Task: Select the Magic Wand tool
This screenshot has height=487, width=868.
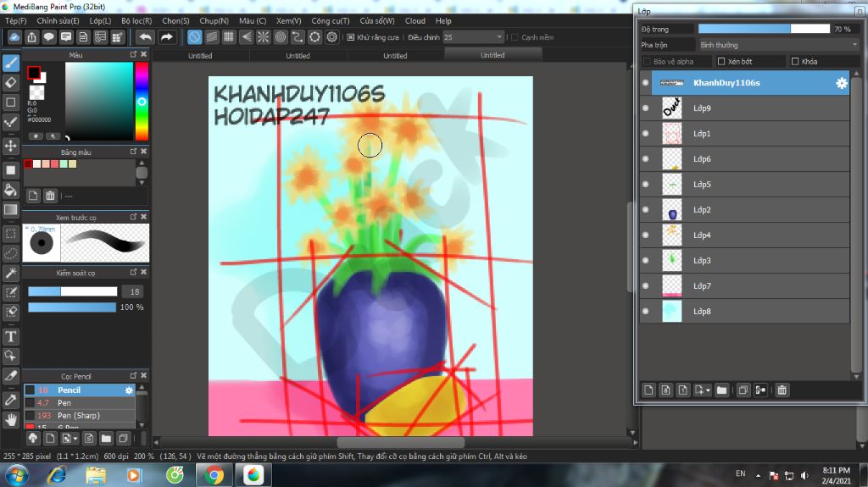Action: point(10,273)
